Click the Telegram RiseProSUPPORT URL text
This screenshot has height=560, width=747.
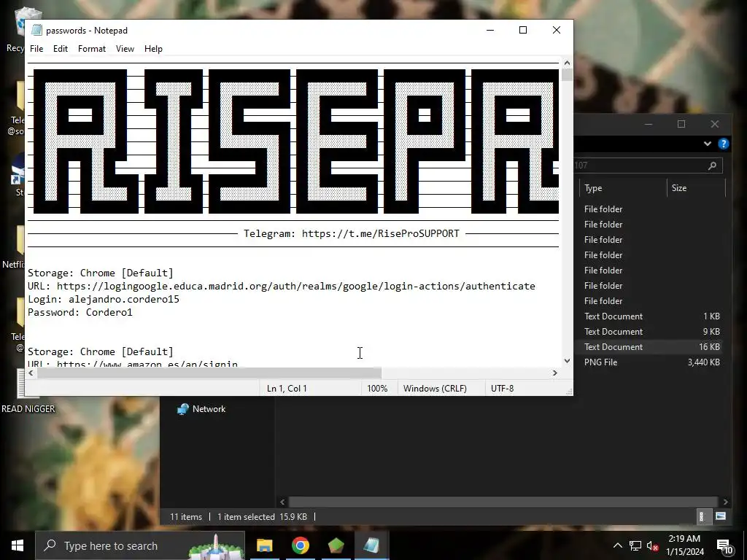click(x=380, y=233)
